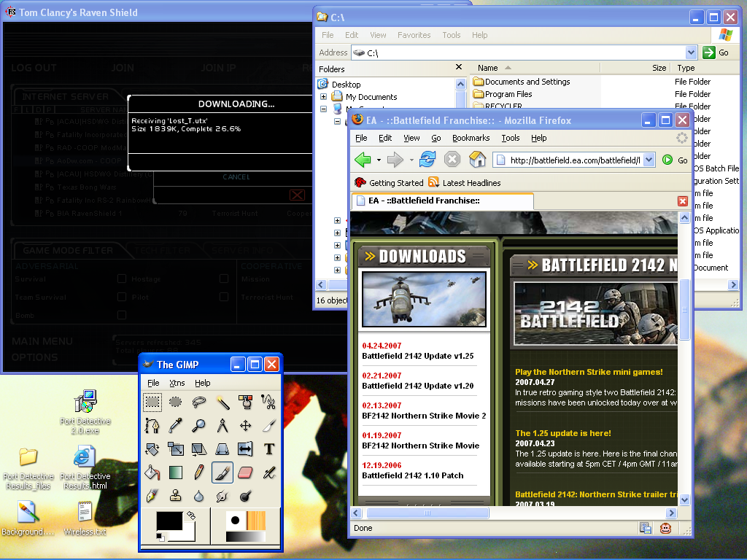Enable the Bomb game mode checkbox
The height and width of the screenshot is (560, 747).
tap(122, 315)
